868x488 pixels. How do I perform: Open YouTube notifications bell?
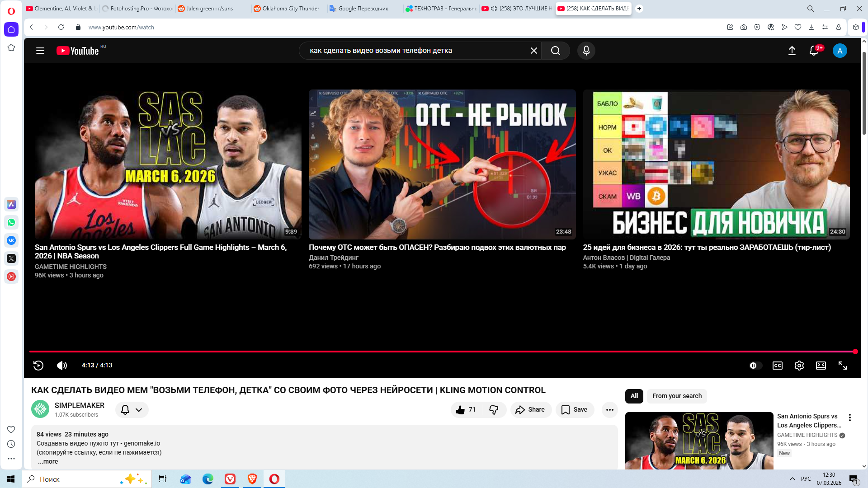[x=814, y=51]
